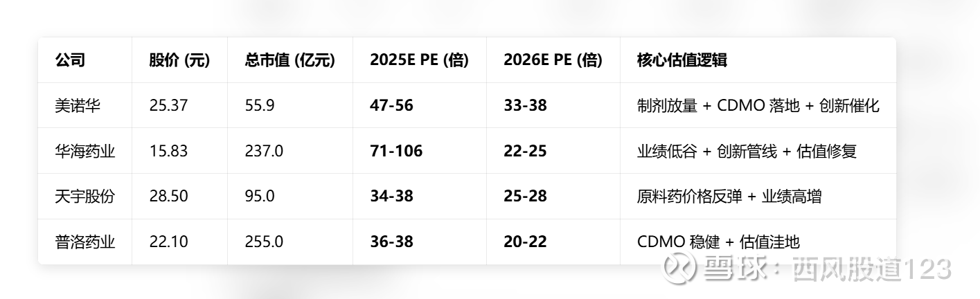Select the 股价 (元) column header

[179, 60]
